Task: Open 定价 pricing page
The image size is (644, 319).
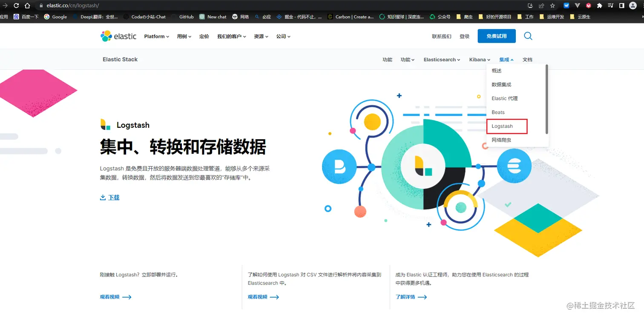Action: (204, 36)
